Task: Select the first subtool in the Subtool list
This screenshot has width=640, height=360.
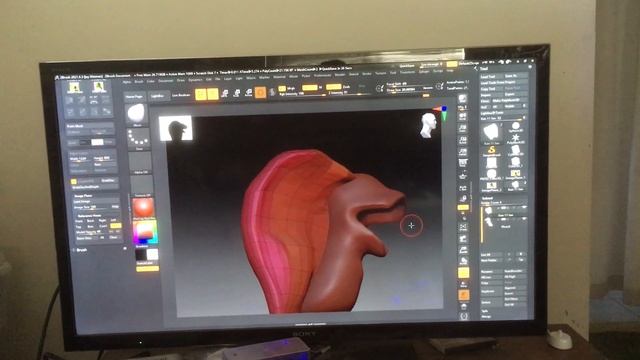Action: point(504,210)
